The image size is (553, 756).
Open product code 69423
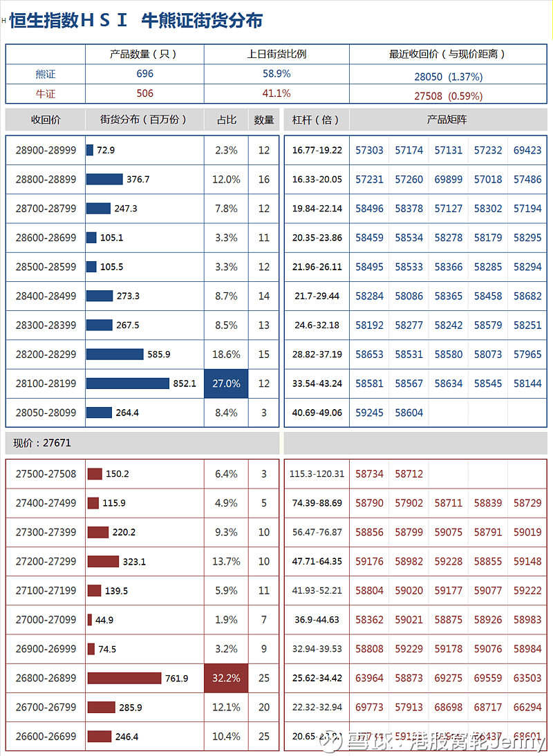click(x=527, y=151)
